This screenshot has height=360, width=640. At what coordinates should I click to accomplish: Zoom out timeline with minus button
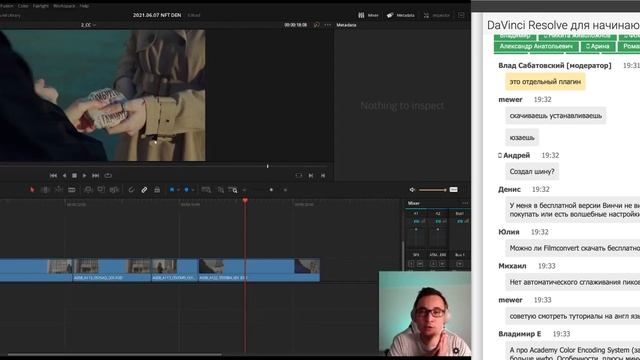244,190
